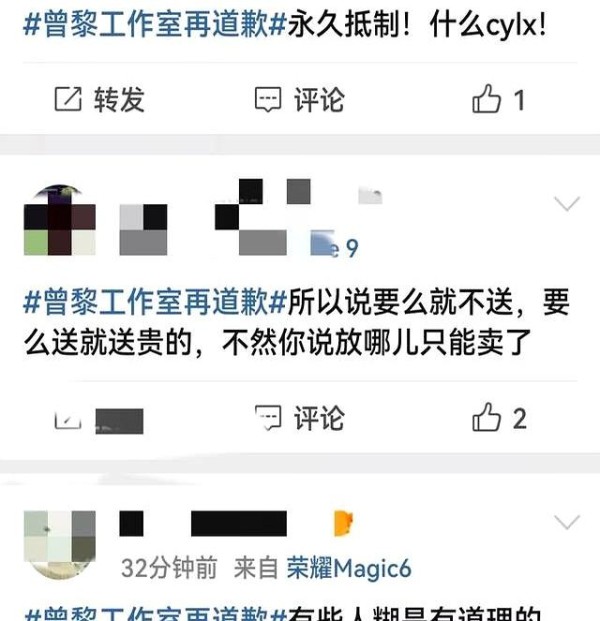Image resolution: width=600 pixels, height=621 pixels.
Task: Tap the orange badge beside the third username
Action: (x=343, y=523)
